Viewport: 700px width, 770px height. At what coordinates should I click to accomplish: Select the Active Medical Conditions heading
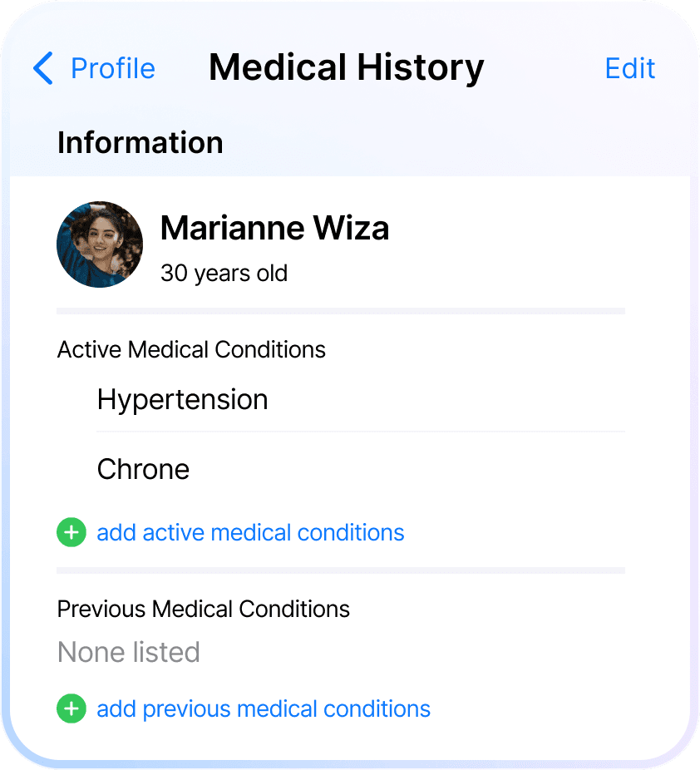pos(191,349)
